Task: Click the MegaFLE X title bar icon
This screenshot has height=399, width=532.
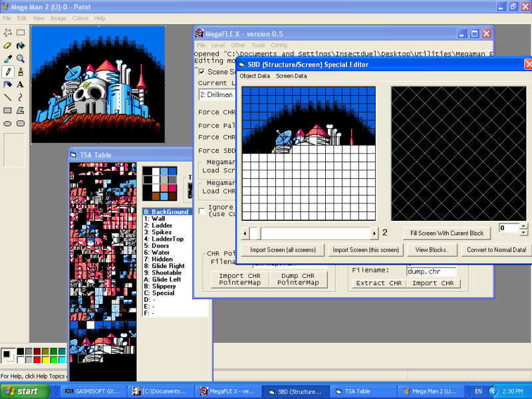Action: point(199,34)
